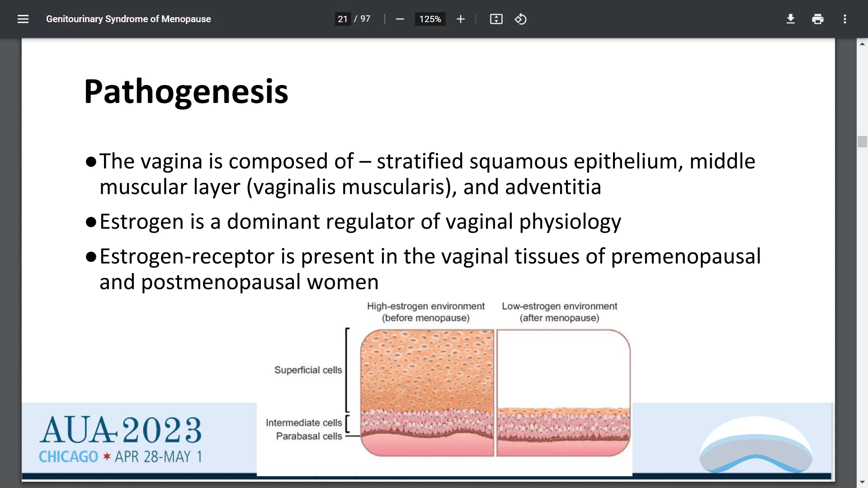This screenshot has width=868, height=488.
Task: Click the after-menopause epithelium illustration
Action: tap(563, 393)
